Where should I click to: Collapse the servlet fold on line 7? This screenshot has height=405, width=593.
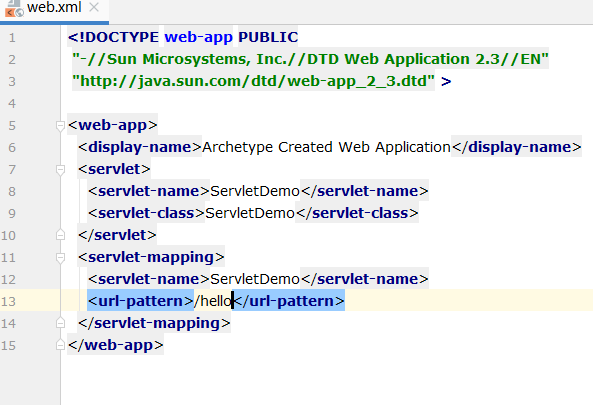pyautogui.click(x=60, y=169)
